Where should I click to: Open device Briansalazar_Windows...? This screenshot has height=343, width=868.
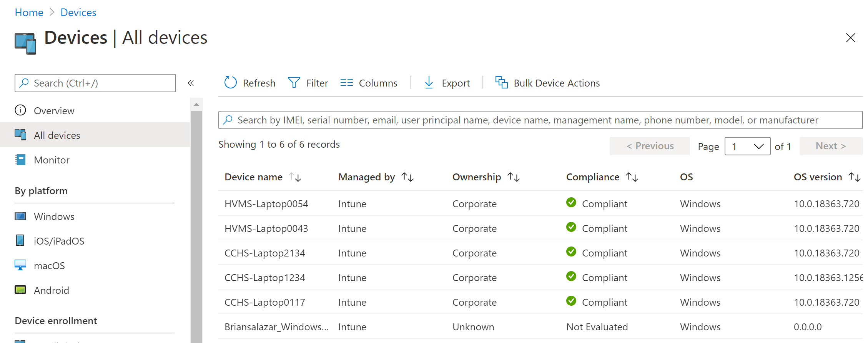pyautogui.click(x=276, y=327)
